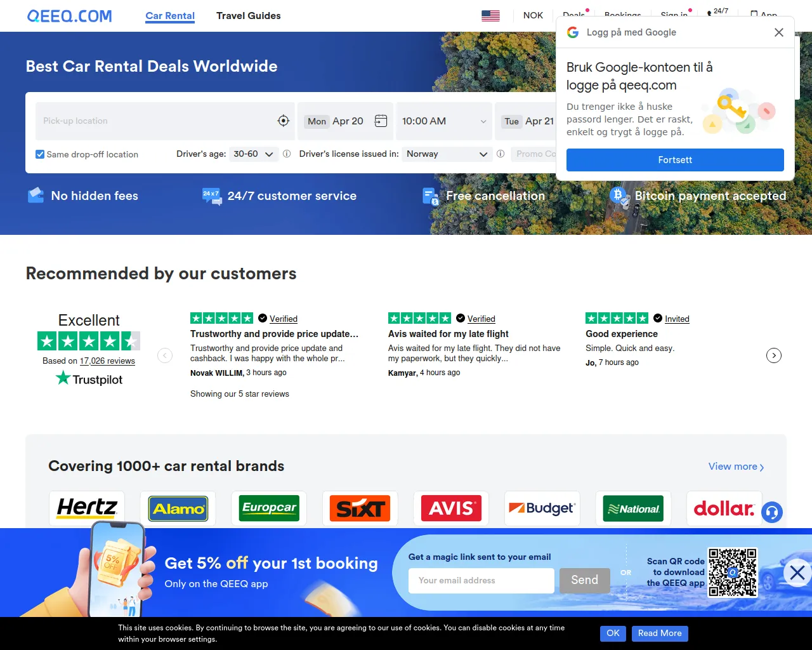Image resolution: width=812 pixels, height=650 pixels.
Task: Expand the 10:00 AM pick-up time dropdown
Action: pyautogui.click(x=444, y=121)
